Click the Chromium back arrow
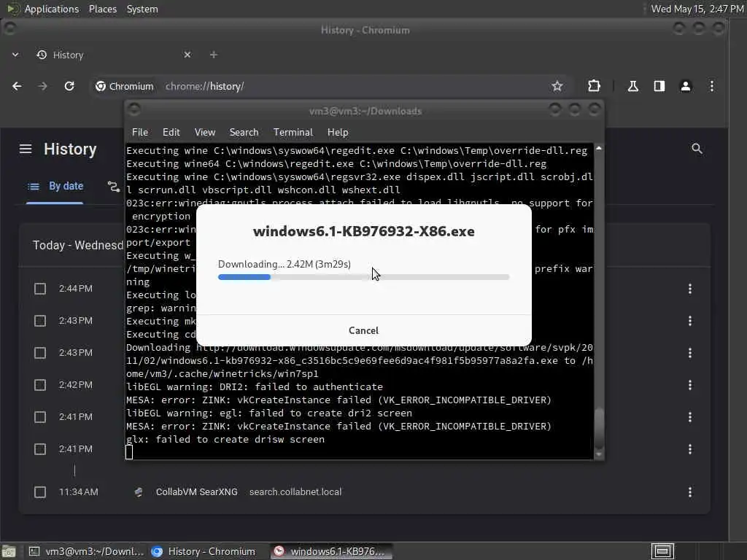The width and height of the screenshot is (747, 560). point(18,86)
